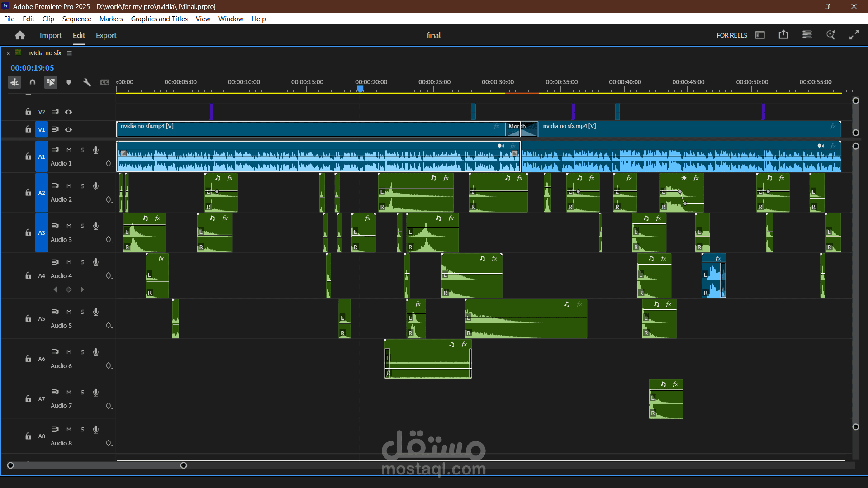Toggle track lock for V1
Viewport: 868px width, 488px height.
(28, 129)
